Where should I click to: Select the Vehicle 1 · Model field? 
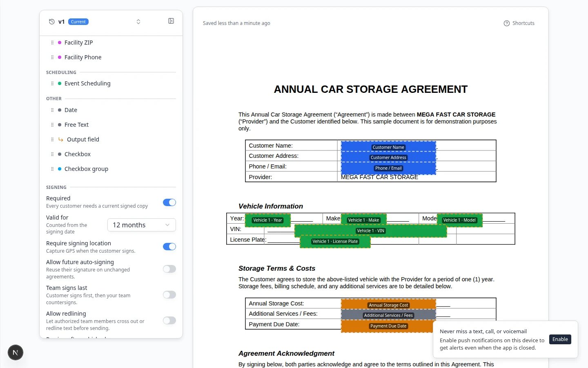(x=459, y=220)
